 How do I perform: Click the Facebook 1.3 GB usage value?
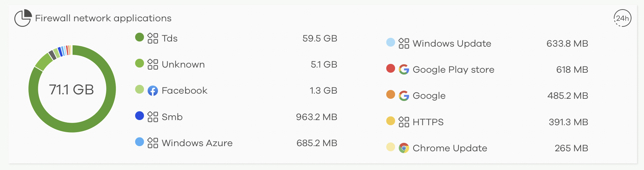[323, 91]
